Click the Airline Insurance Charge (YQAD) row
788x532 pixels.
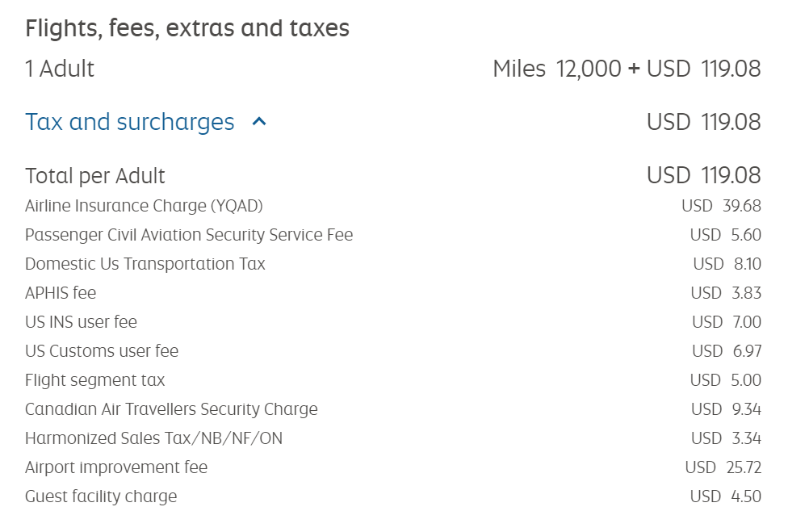pos(144,206)
